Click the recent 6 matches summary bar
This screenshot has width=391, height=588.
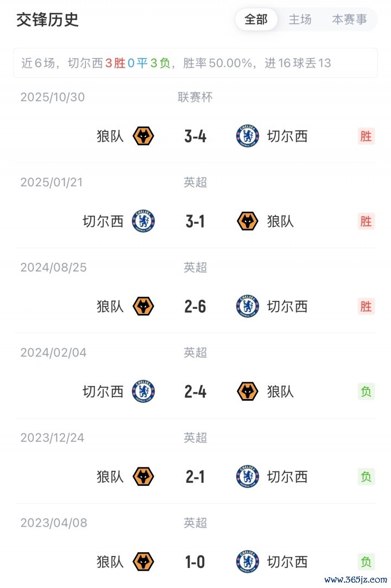(x=195, y=63)
